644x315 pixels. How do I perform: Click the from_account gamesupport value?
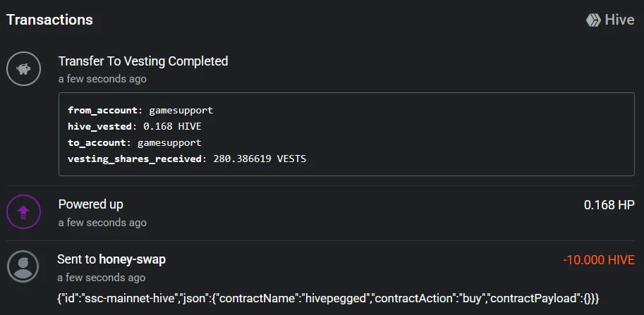(x=181, y=111)
